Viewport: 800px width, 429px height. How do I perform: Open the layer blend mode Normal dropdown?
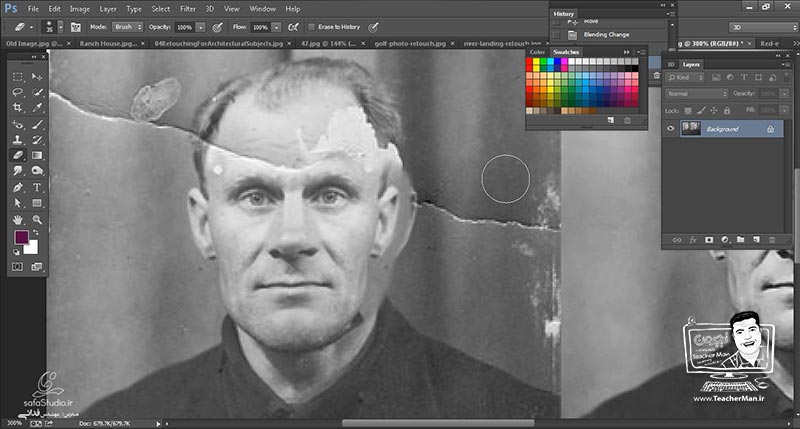696,94
